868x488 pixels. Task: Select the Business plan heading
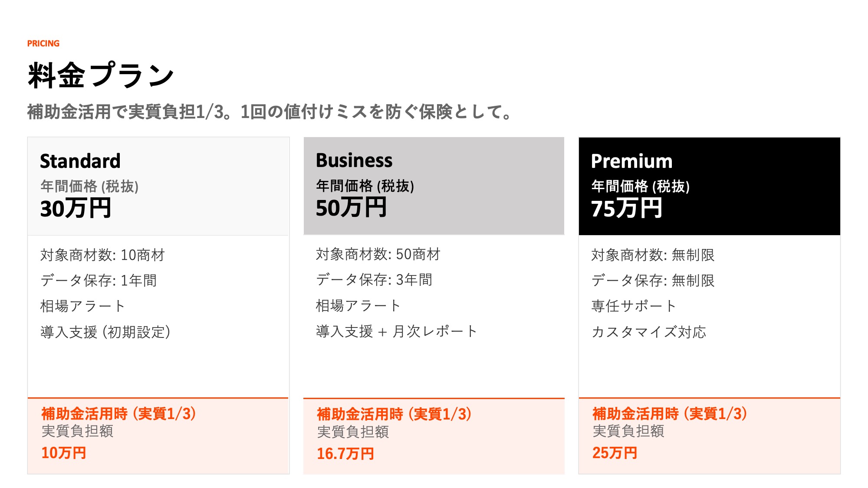coord(354,160)
